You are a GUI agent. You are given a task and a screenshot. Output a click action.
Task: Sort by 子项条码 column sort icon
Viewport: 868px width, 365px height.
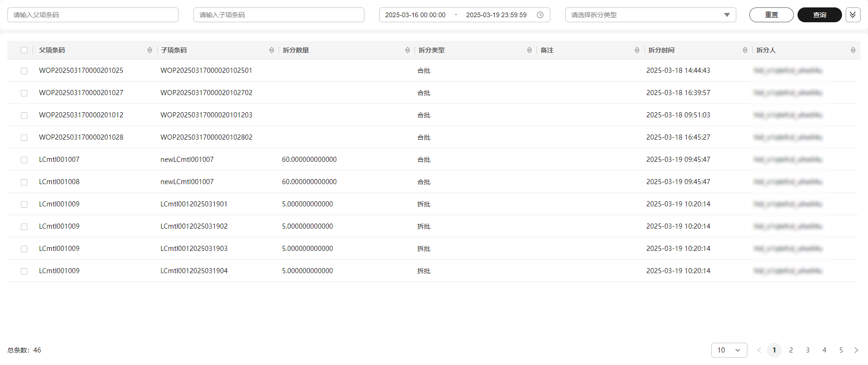[x=272, y=50]
